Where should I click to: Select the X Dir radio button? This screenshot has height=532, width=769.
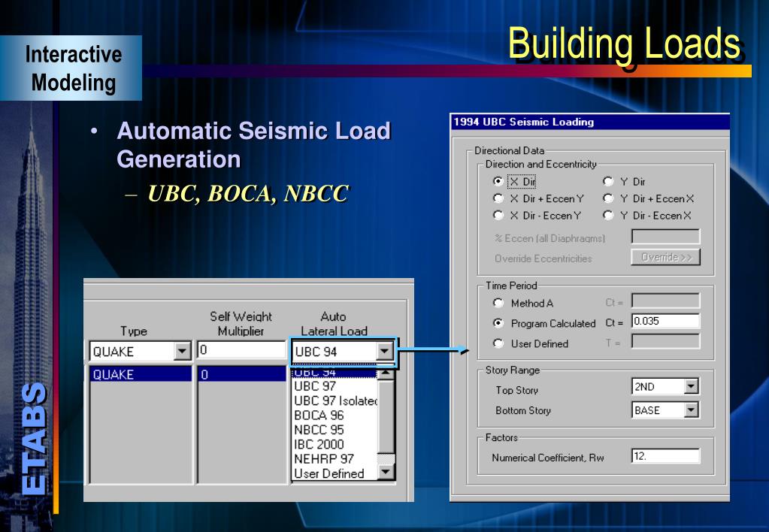pos(498,181)
